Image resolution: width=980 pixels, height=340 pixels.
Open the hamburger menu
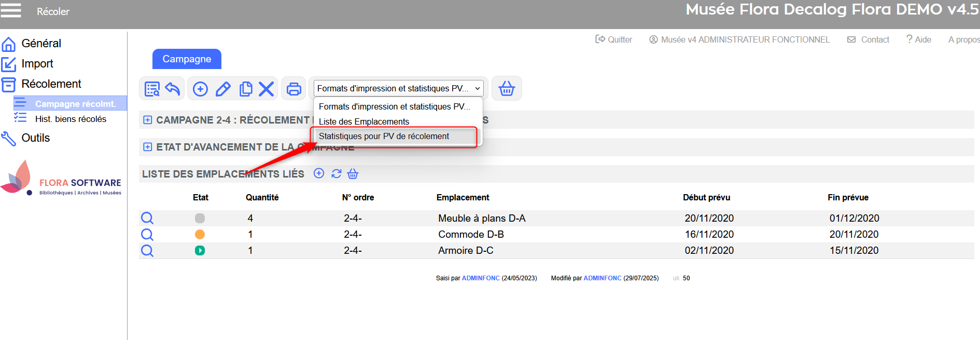click(11, 11)
